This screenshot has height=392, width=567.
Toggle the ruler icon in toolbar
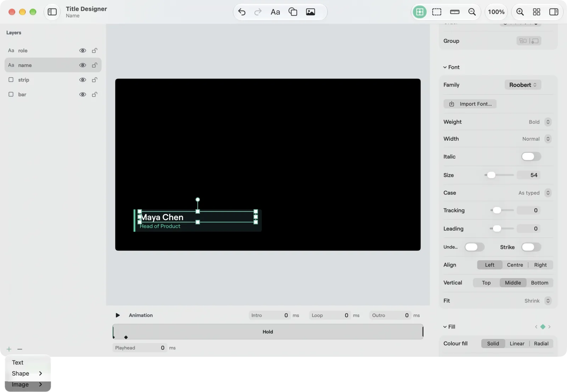455,12
